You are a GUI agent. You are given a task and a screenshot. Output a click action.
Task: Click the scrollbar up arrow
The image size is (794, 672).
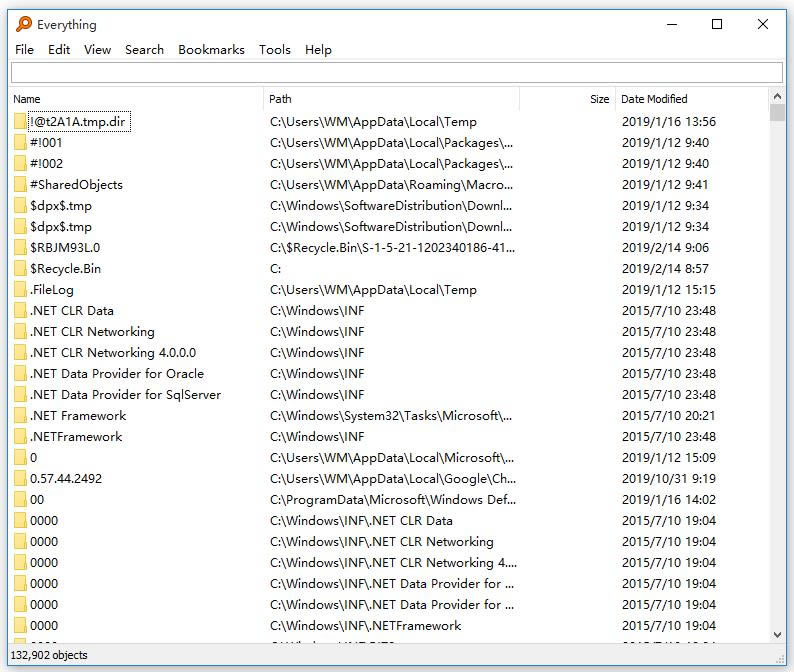pyautogui.click(x=777, y=96)
